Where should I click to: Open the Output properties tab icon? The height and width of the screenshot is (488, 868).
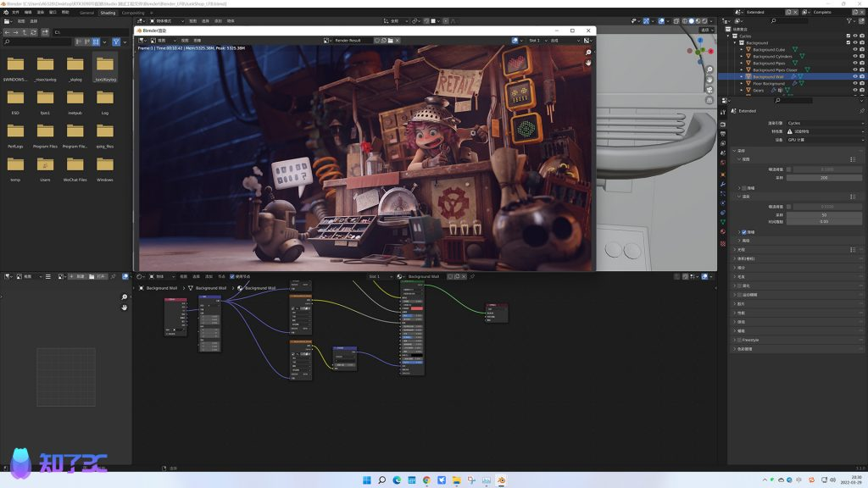[723, 134]
